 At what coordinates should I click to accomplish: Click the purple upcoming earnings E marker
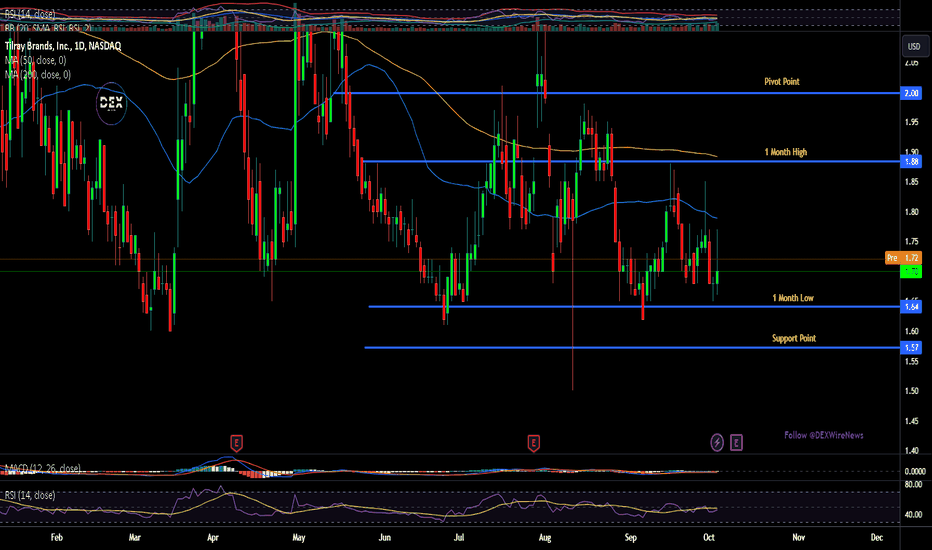736,442
